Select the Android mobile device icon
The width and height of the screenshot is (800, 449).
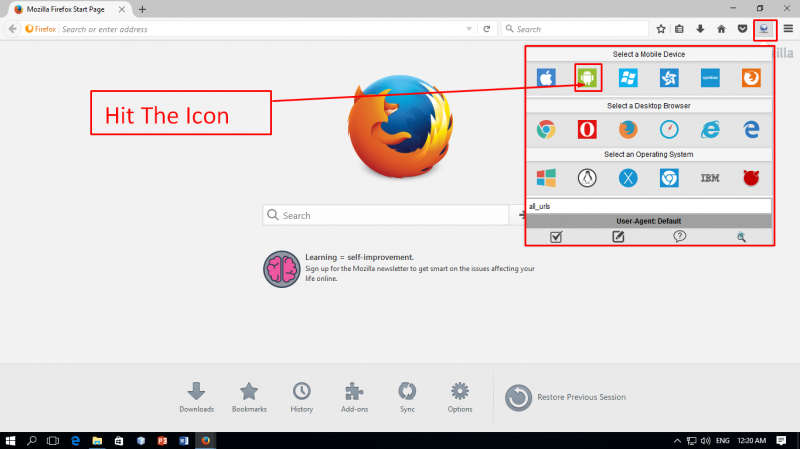point(587,78)
